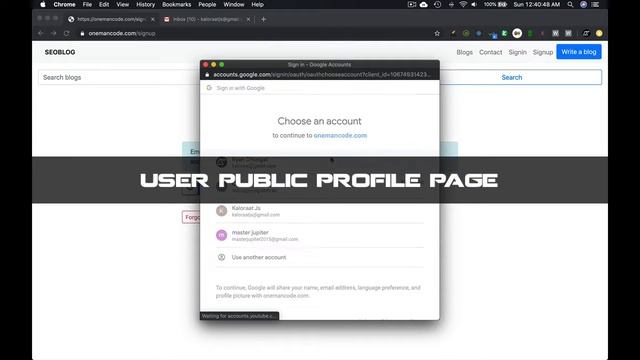Image resolution: width=640 pixels, height=360 pixels.
Task: Open the Blogs nav link
Action: coord(464,52)
